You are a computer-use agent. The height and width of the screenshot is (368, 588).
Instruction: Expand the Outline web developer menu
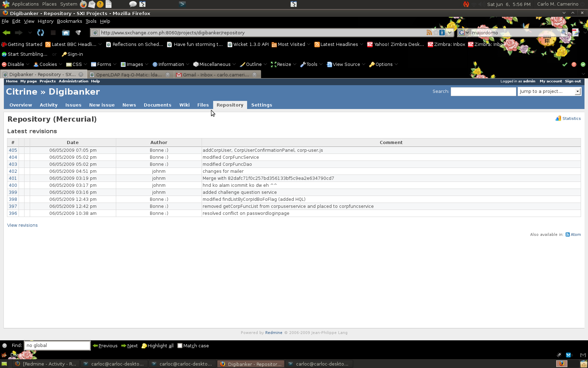[253, 64]
